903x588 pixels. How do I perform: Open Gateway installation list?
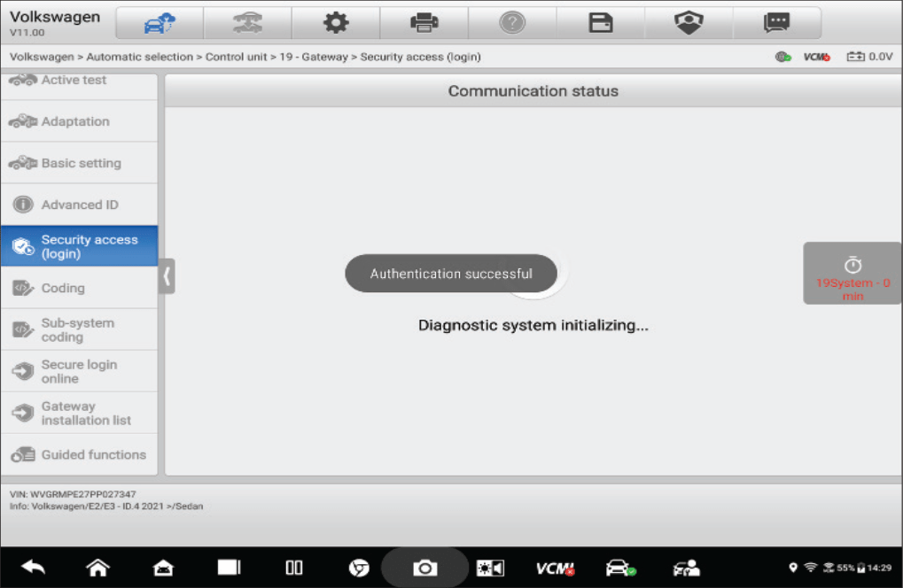coord(79,413)
